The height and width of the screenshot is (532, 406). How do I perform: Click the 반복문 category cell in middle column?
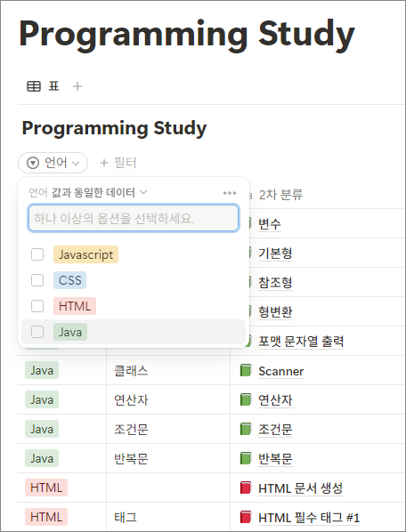[168, 458]
